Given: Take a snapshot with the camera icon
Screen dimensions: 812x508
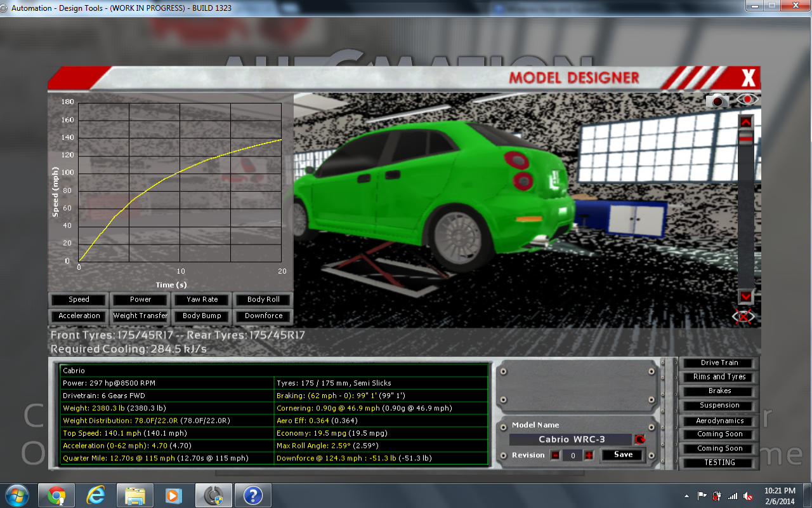Looking at the screenshot, I should [718, 100].
